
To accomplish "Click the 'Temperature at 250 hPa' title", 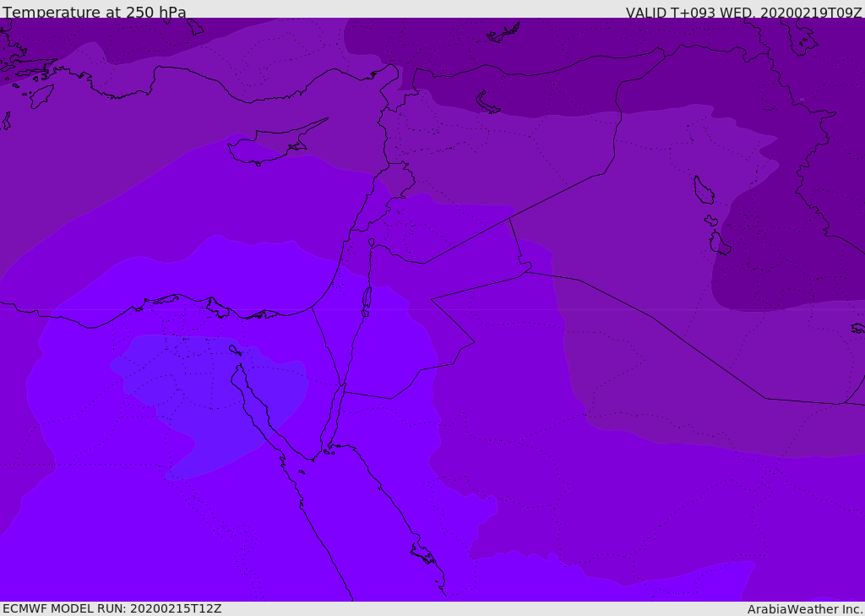I will click(x=95, y=13).
